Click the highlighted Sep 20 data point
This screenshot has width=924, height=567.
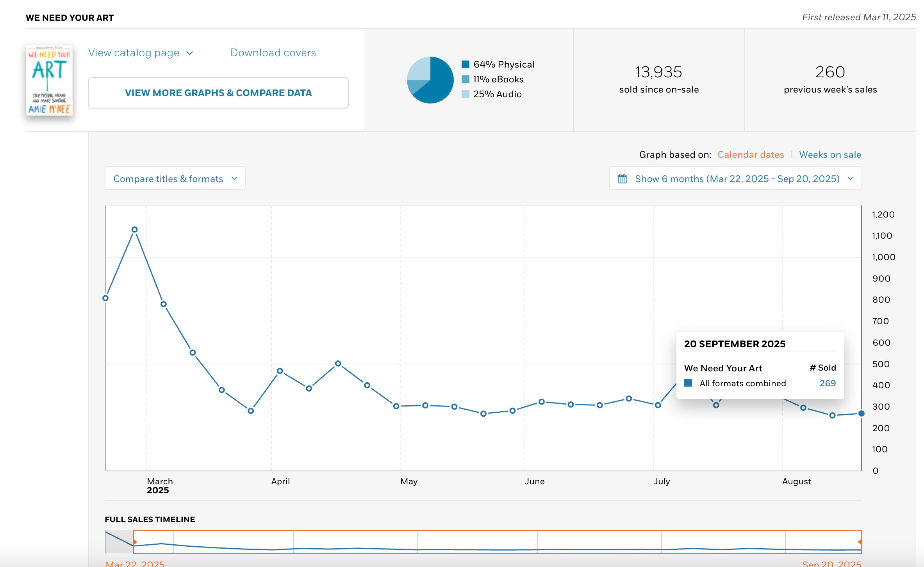tap(861, 413)
